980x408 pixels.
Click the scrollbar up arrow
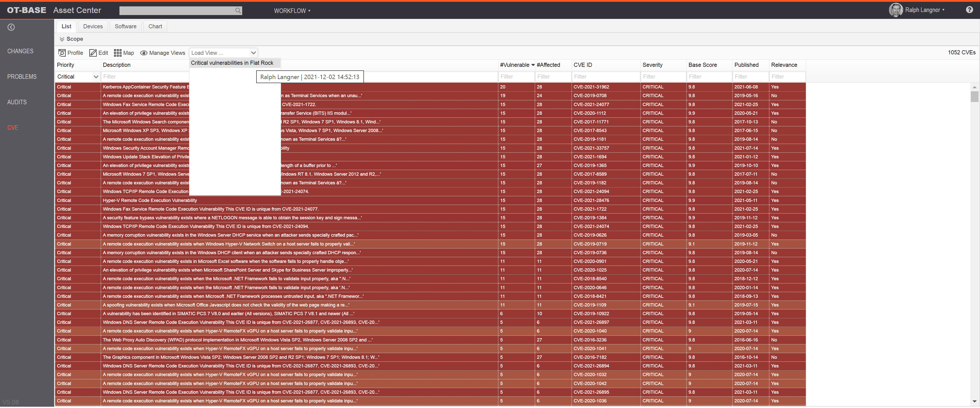pos(974,87)
